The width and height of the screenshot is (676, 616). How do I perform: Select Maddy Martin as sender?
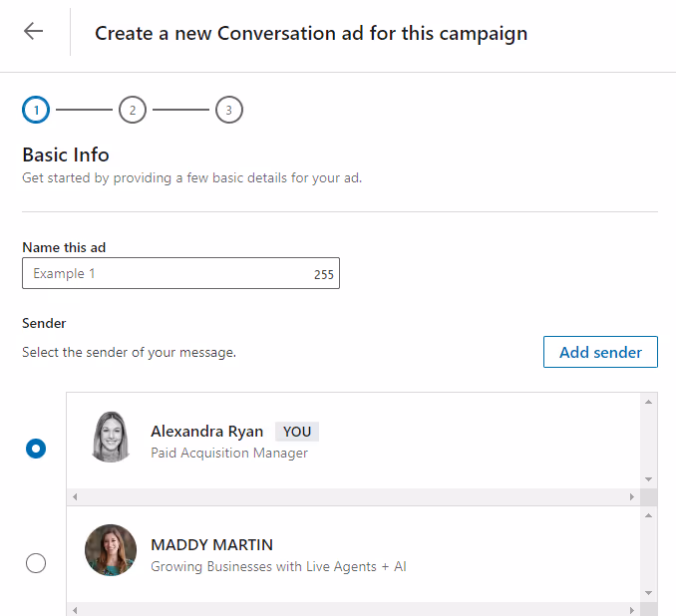point(36,563)
